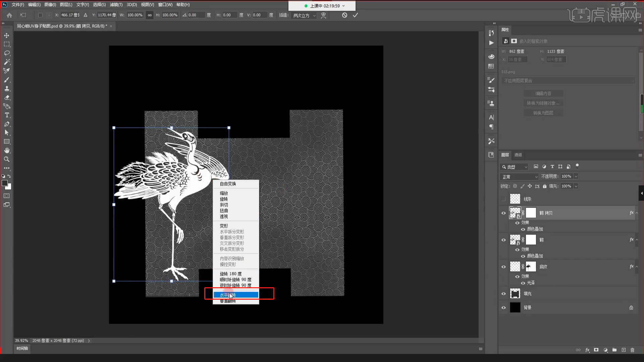This screenshot has width=644, height=362.
Task: Click the 转换为图层 button
Action: [543, 113]
